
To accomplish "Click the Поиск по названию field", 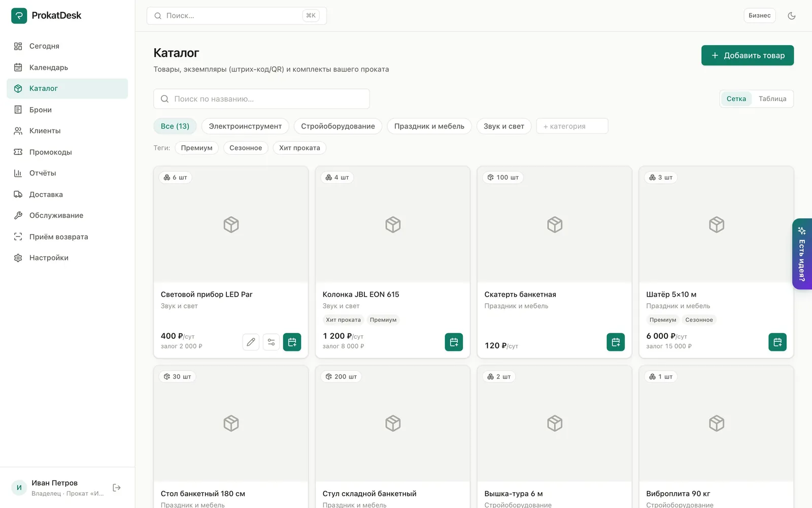I will [x=261, y=99].
